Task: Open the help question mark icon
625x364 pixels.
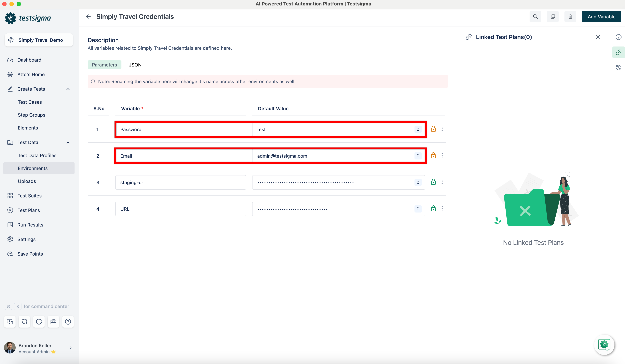Action: click(68, 321)
